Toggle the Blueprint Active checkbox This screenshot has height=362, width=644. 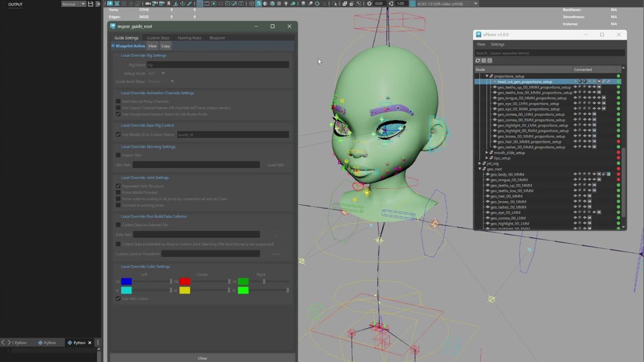point(113,46)
